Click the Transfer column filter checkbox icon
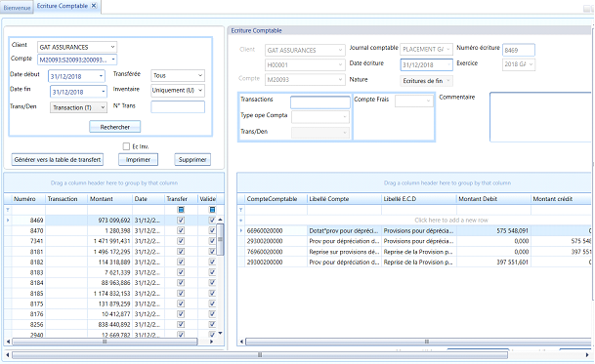The width and height of the screenshot is (595, 364). pos(181,210)
